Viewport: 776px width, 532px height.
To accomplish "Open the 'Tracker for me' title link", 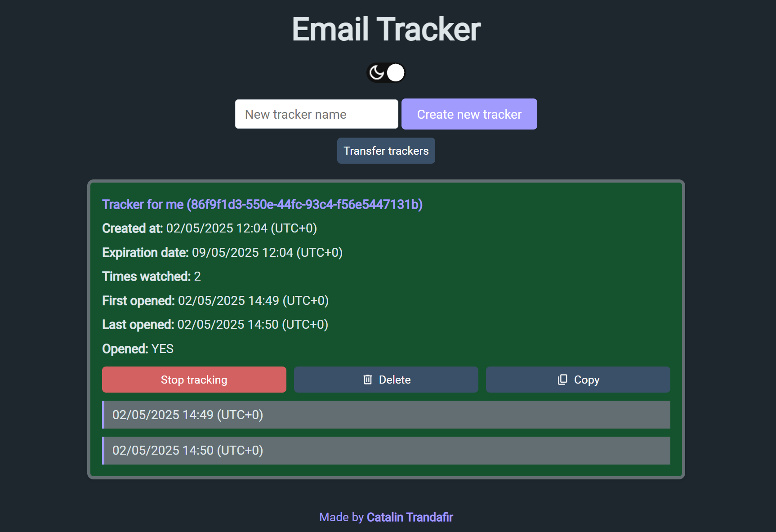I will (x=262, y=205).
